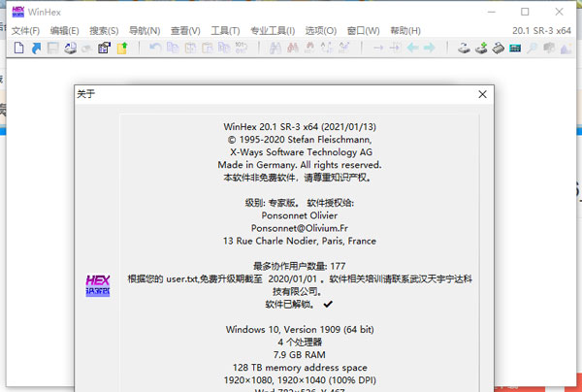Open the 帮助(H) menu
582x392 pixels.
[x=404, y=30]
